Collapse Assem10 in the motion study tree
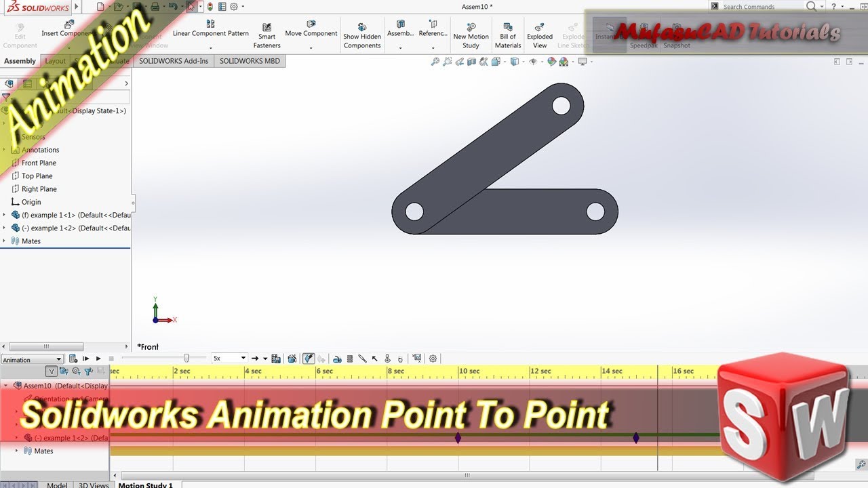 point(6,386)
